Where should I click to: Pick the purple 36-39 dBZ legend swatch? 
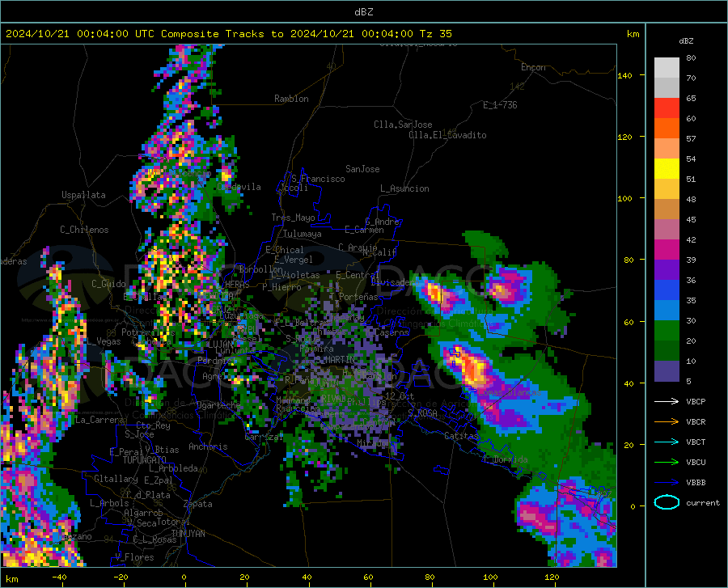point(667,270)
